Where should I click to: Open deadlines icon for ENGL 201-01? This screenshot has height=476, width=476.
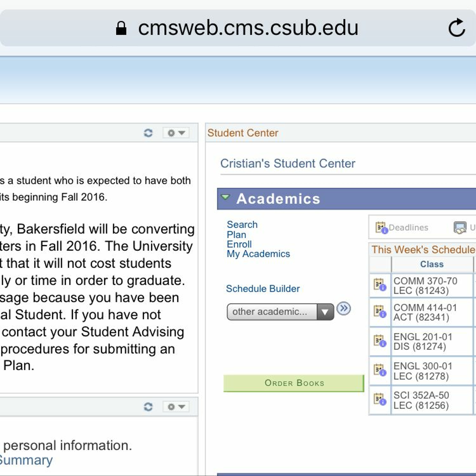tap(380, 341)
